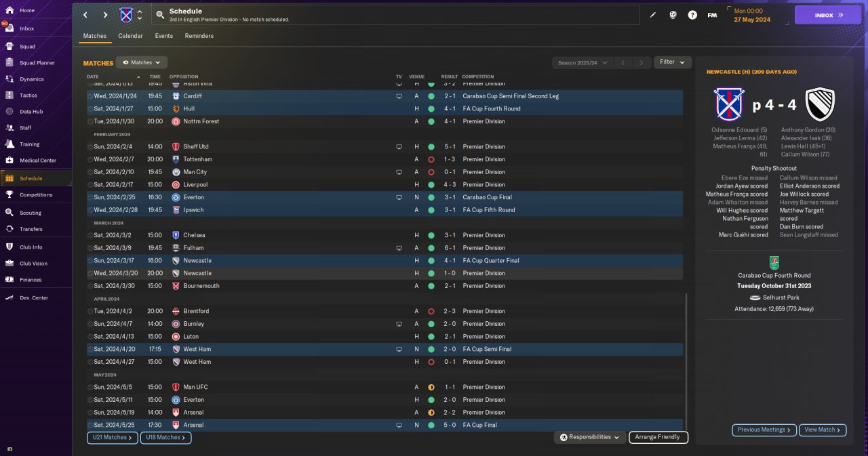Click the pencil edit icon in the top bar

[653, 15]
